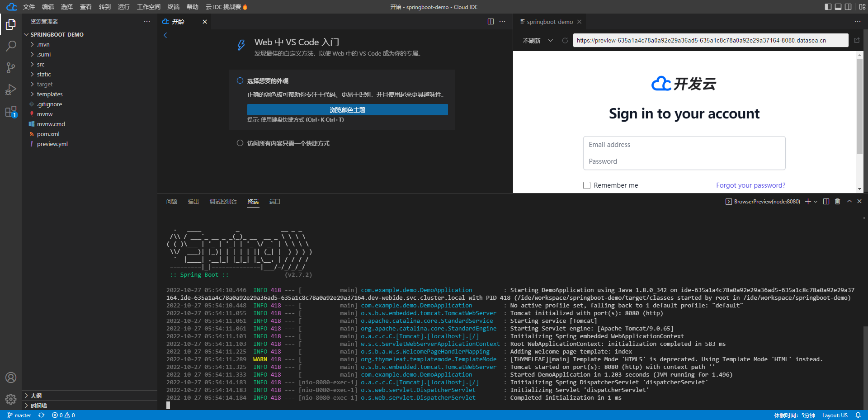Create a new terminal with plus icon

pos(808,202)
